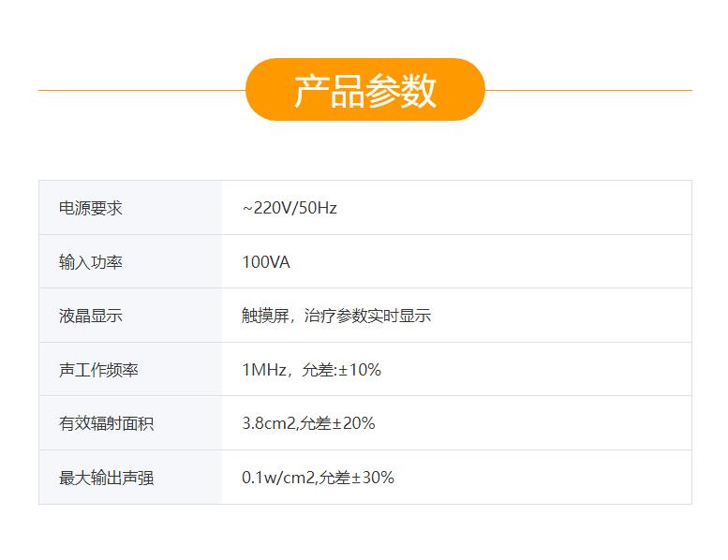Click the 100VA value text
The image size is (728, 560).
[x=266, y=262]
